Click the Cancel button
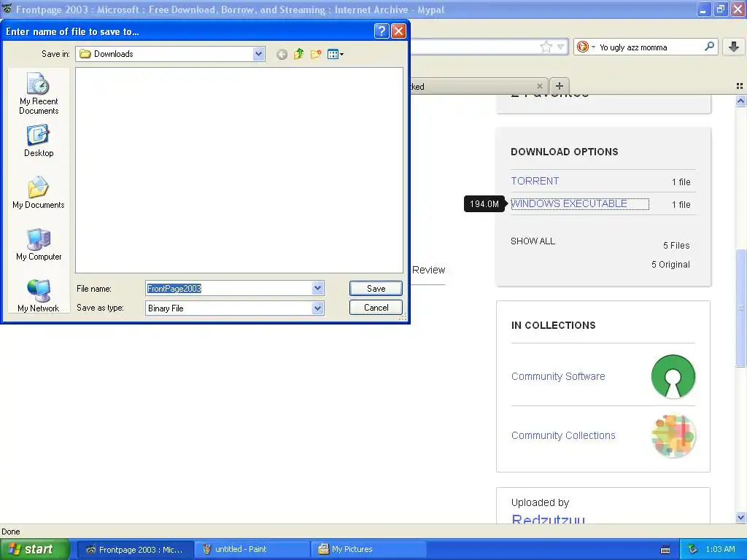Viewport: 747px width, 560px height. tap(376, 308)
